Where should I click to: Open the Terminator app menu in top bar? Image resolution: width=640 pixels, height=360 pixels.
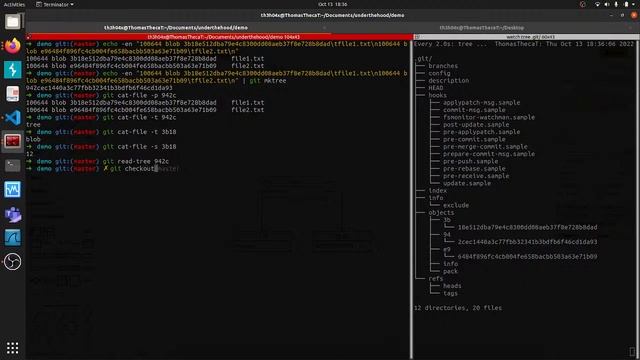tap(55, 4)
